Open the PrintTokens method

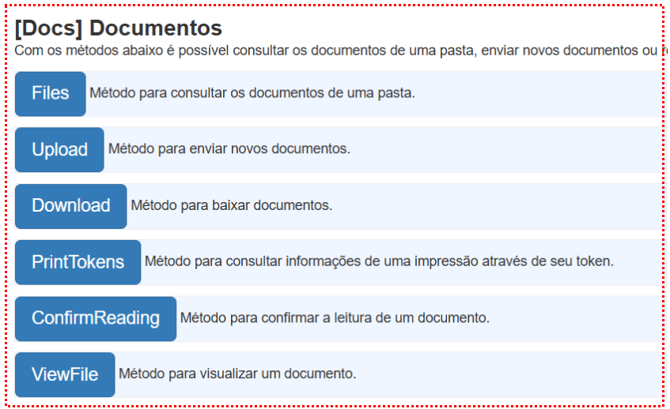[x=78, y=262]
